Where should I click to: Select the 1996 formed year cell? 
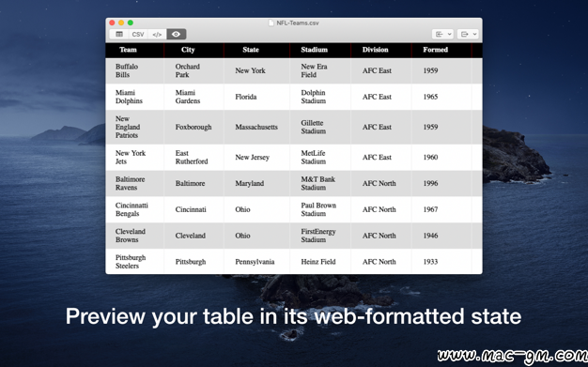[x=441, y=183]
